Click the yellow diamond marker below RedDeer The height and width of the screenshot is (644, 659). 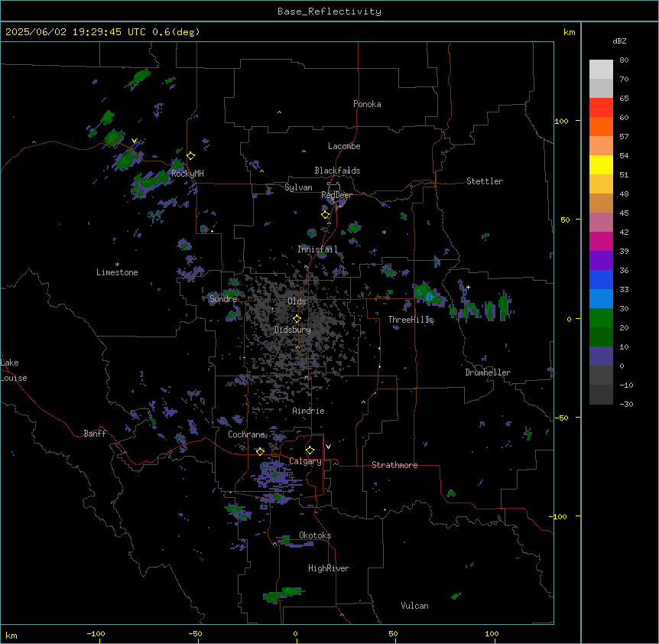pyautogui.click(x=326, y=215)
